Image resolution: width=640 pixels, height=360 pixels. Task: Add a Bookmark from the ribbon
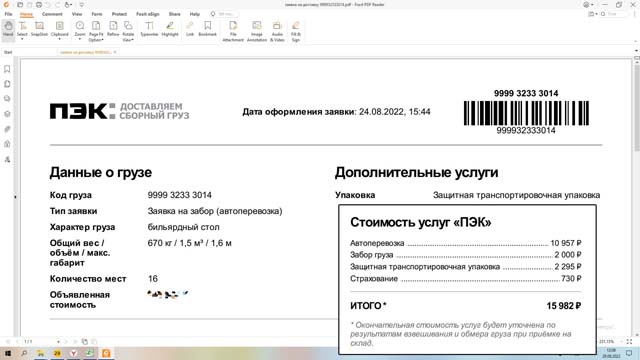click(x=207, y=29)
